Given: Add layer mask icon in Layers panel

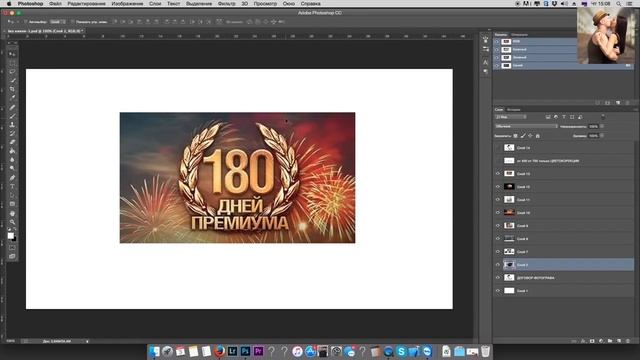Looking at the screenshot, I should click(592, 341).
